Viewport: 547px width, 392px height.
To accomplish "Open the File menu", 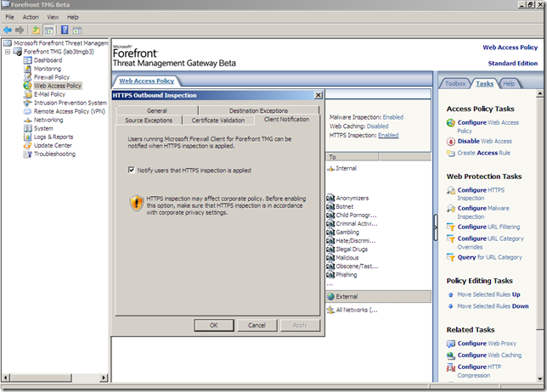I will click(9, 17).
